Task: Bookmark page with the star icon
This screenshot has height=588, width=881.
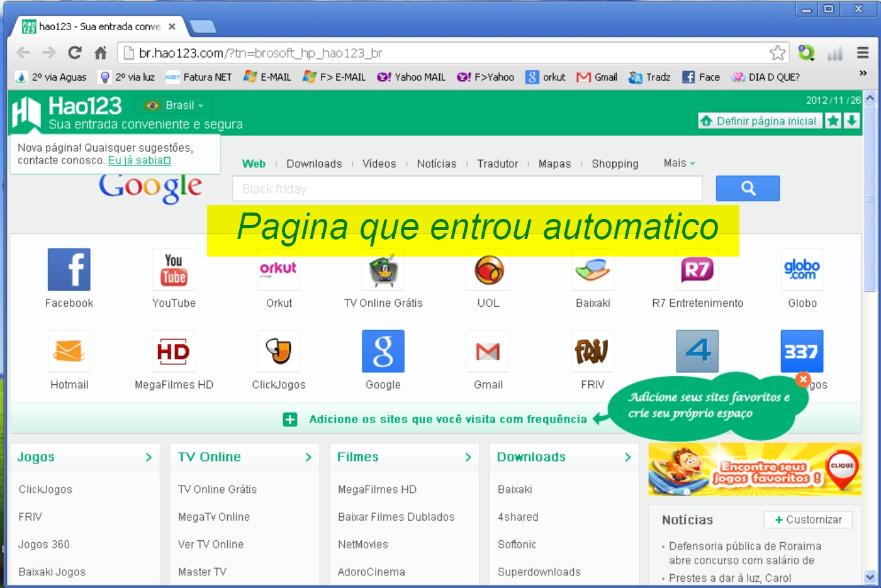Action: (x=778, y=53)
